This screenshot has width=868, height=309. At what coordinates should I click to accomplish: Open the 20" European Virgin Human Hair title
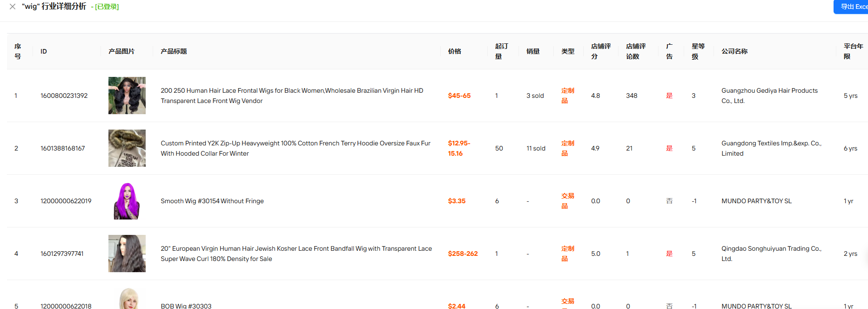[x=296, y=254]
